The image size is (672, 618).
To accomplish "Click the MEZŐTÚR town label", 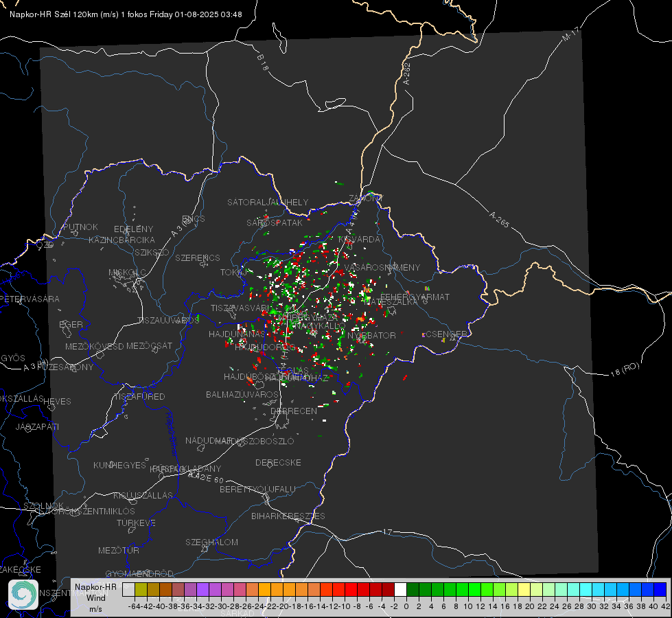I will coord(119,550).
